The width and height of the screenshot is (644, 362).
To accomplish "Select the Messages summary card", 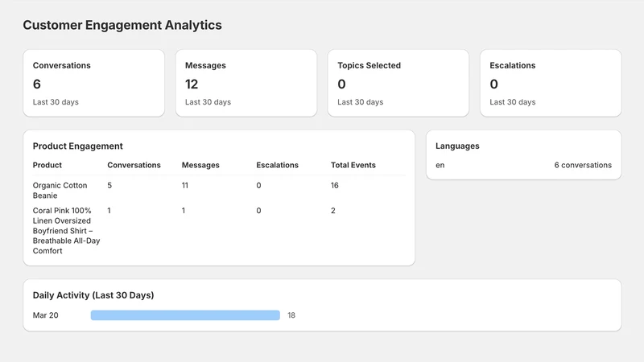I will pyautogui.click(x=246, y=84).
